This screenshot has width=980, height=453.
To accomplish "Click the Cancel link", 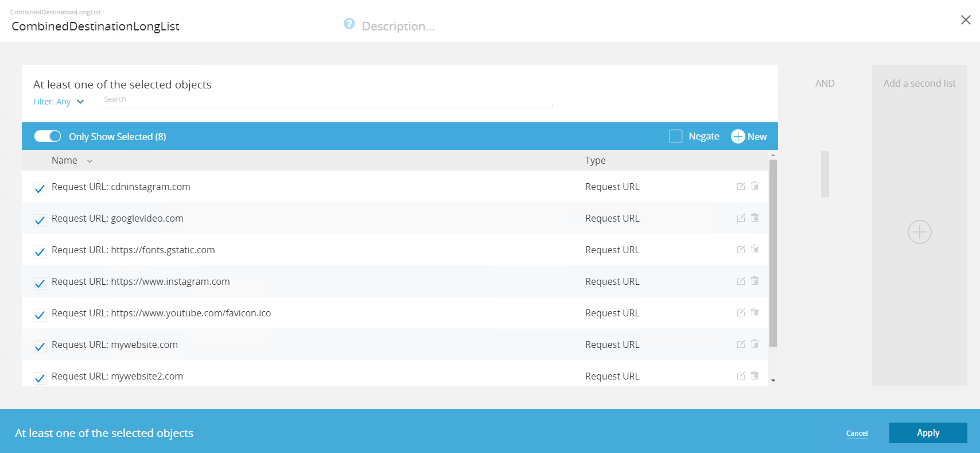I will pyautogui.click(x=857, y=433).
